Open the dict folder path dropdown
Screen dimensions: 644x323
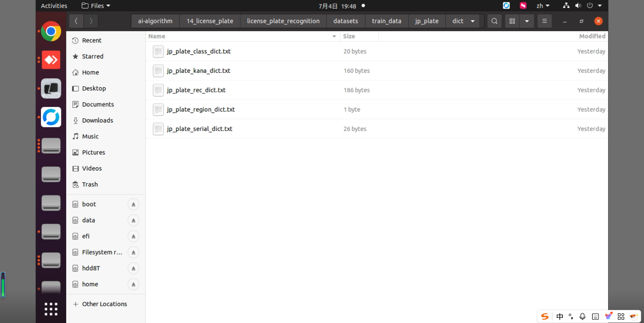coord(473,21)
